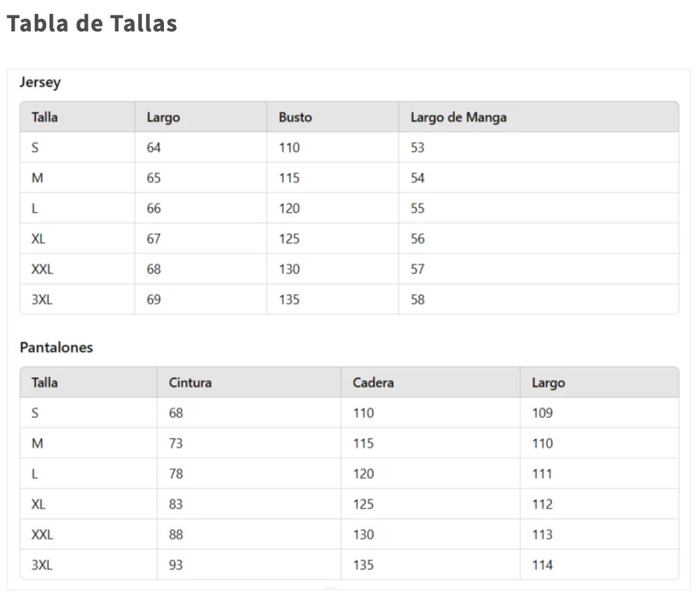Viewport: 700px width, 602px height.
Task: Select the Busto column header
Action: (295, 117)
